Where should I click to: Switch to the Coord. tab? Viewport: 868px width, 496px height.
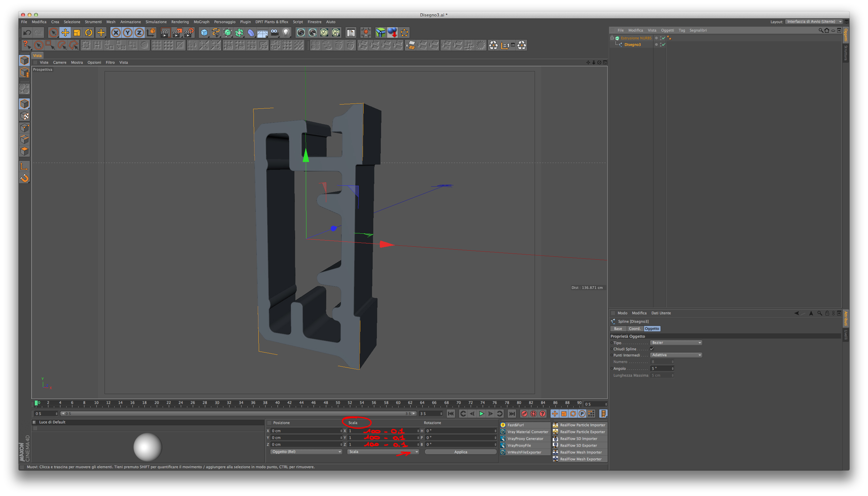[x=634, y=329]
